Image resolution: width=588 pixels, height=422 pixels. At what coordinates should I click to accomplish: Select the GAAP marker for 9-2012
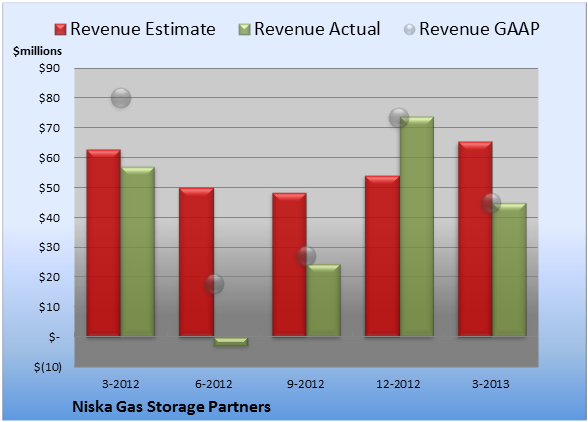click(x=306, y=256)
